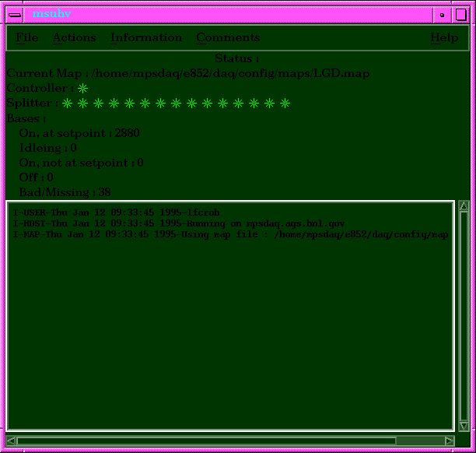Image resolution: width=476 pixels, height=453 pixels.
Task: Maximize the msuhv window
Action: click(x=460, y=14)
